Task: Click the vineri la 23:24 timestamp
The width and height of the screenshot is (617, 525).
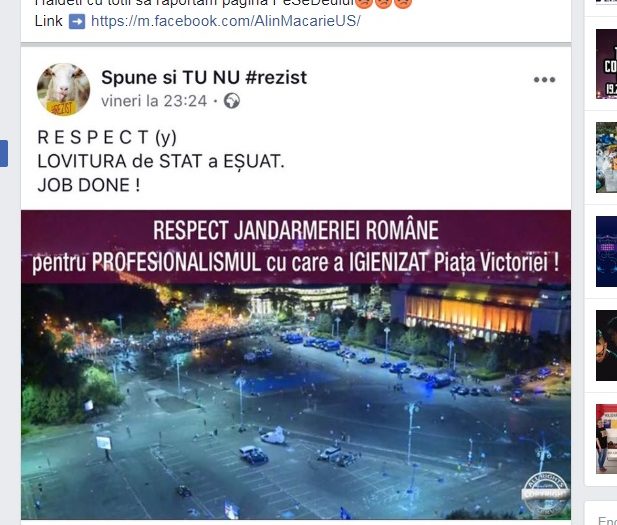Action: coord(154,101)
